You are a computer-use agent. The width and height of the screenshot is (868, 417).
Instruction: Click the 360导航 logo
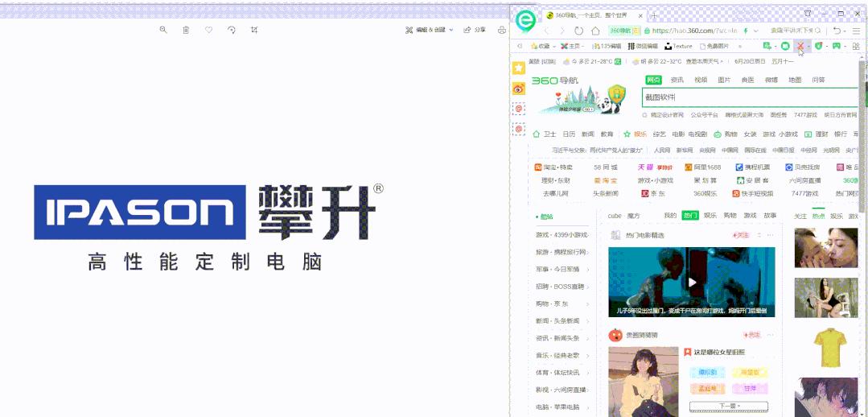[x=555, y=81]
